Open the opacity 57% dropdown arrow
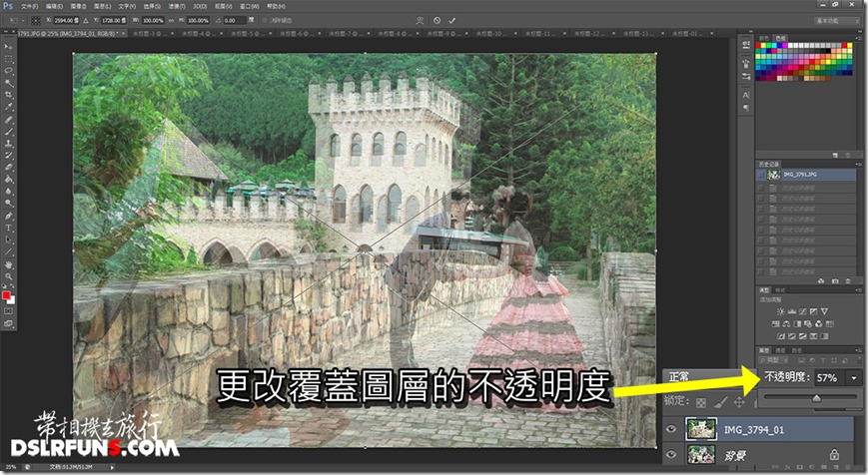Screen dimensions: 868x475 pyautogui.click(x=853, y=378)
